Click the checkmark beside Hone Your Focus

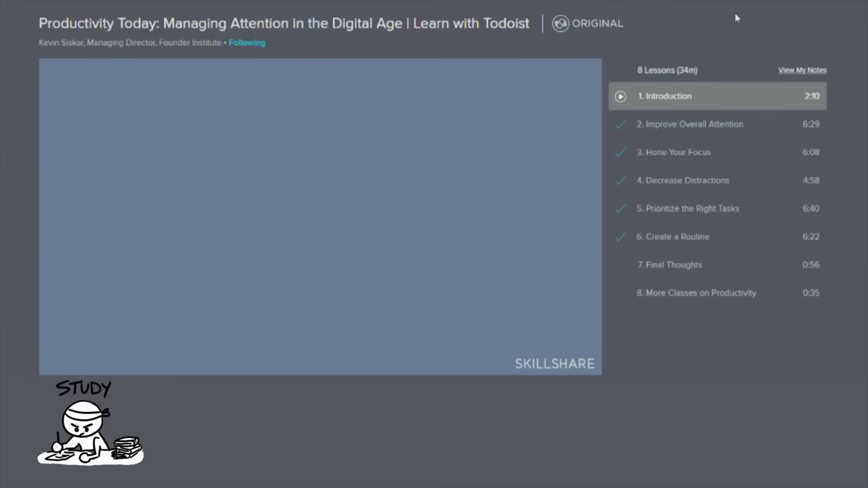click(620, 152)
